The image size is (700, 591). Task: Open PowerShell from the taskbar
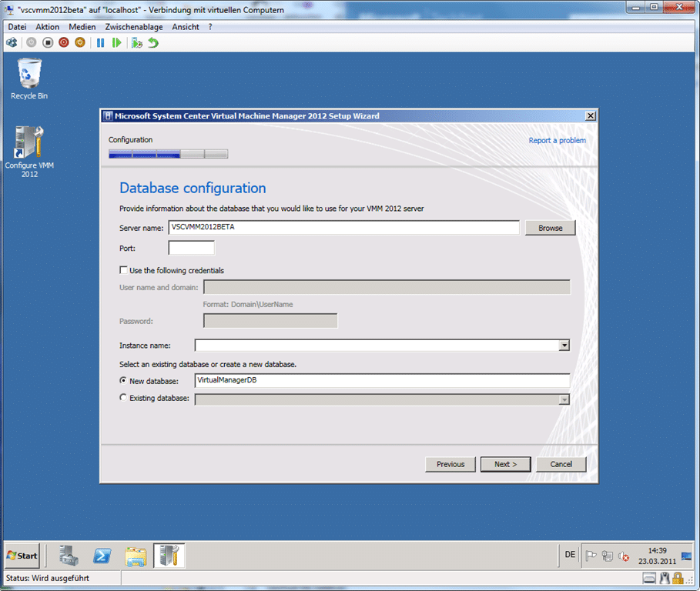[x=102, y=556]
